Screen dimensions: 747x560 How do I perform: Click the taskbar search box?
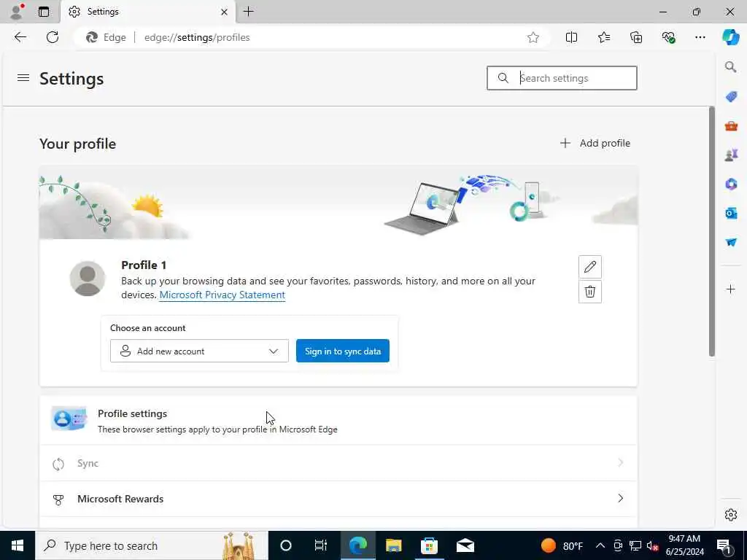coord(152,545)
